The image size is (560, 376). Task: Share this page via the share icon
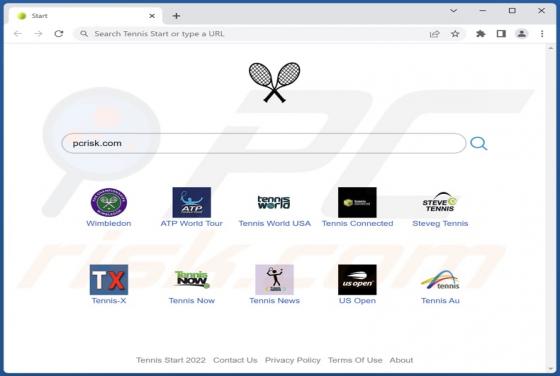coord(434,34)
